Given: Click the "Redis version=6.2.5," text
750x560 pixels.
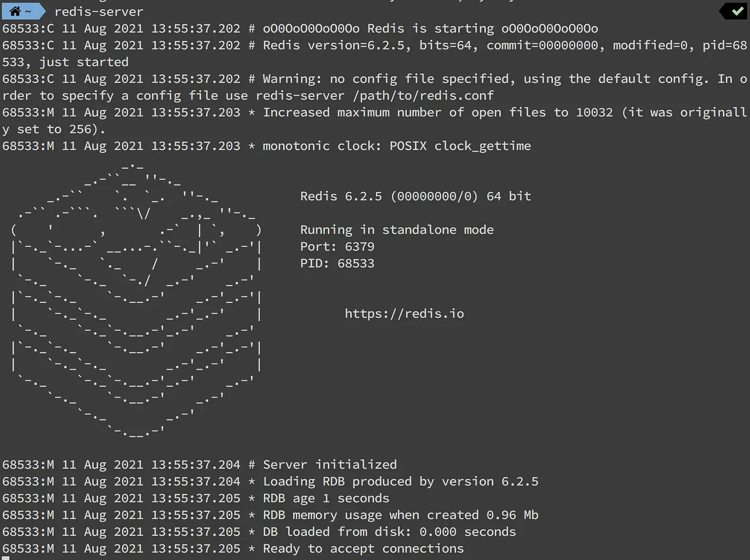Looking at the screenshot, I should coord(337,46).
